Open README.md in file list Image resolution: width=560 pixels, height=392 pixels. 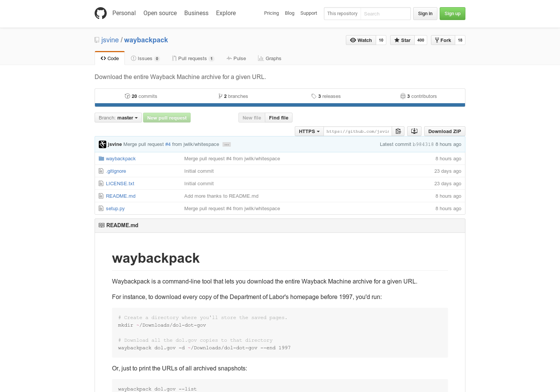click(x=121, y=196)
